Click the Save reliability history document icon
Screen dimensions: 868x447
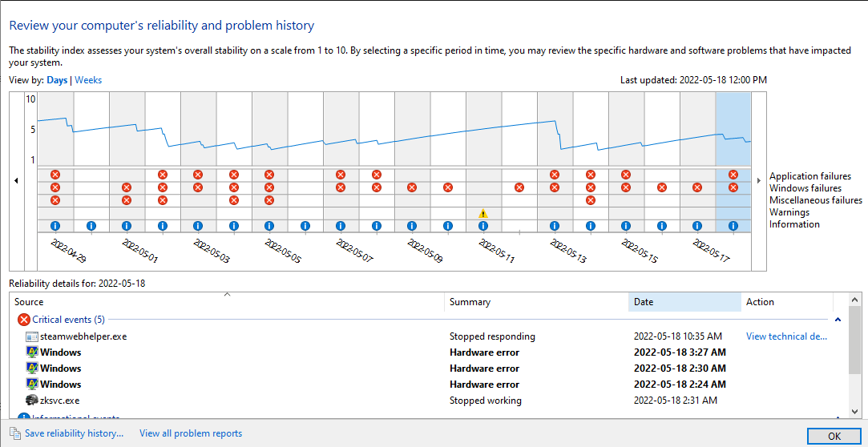[15, 433]
